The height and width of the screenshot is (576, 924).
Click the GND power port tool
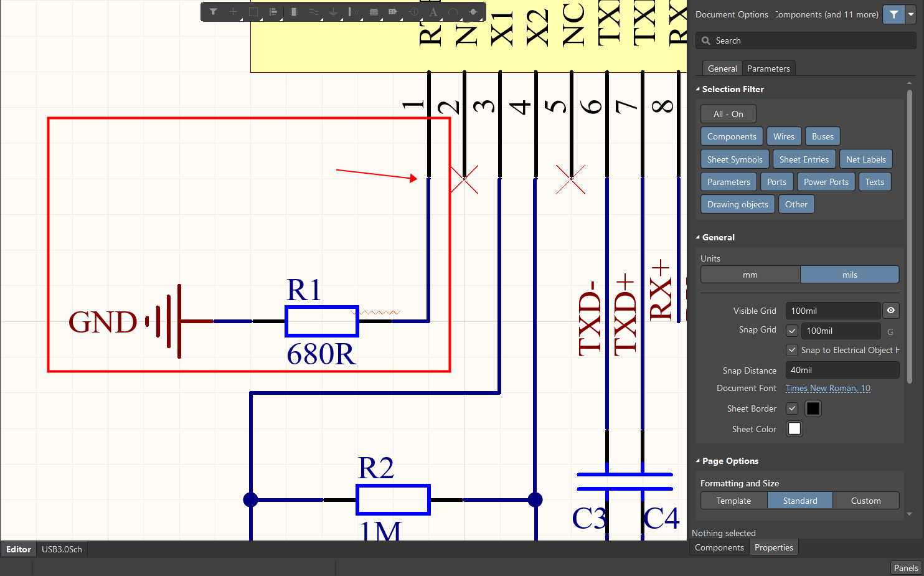(x=333, y=12)
